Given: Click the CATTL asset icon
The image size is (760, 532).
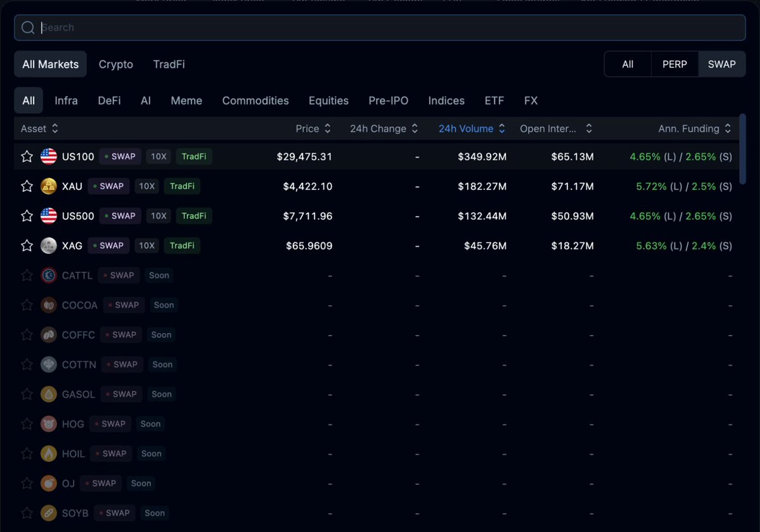Looking at the screenshot, I should [48, 275].
